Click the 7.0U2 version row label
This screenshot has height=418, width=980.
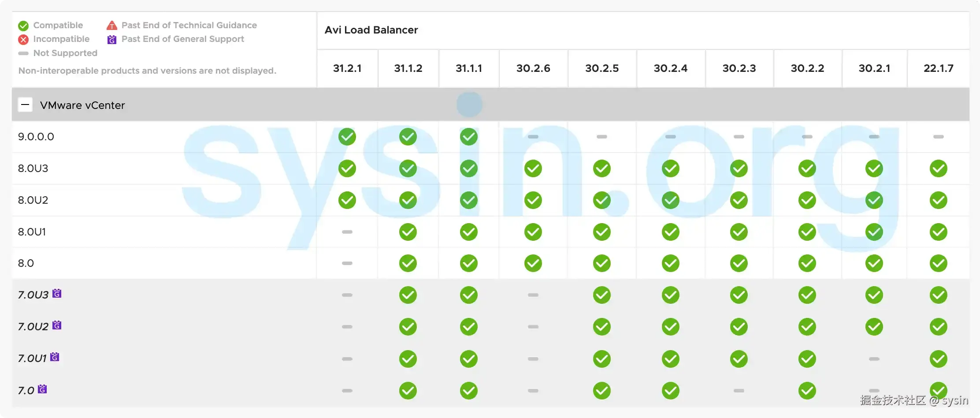33,327
